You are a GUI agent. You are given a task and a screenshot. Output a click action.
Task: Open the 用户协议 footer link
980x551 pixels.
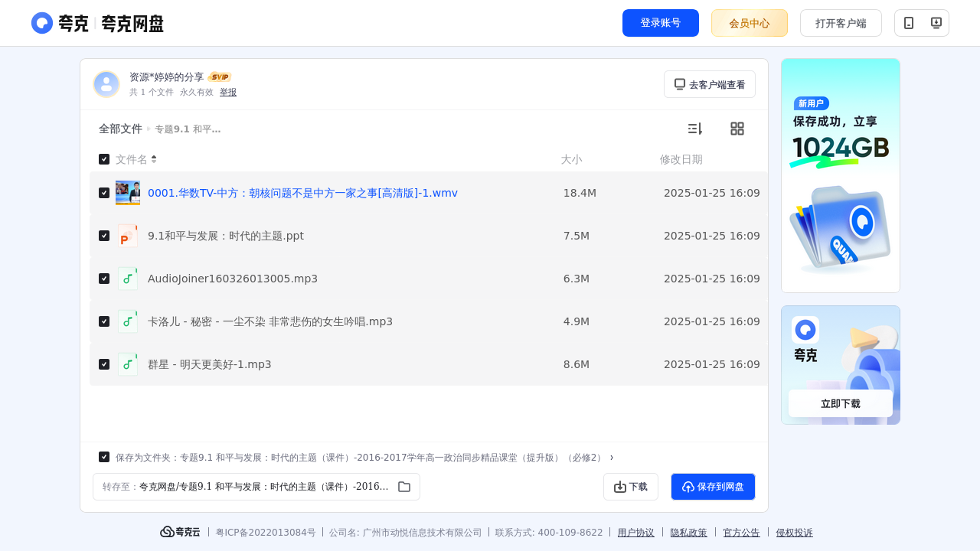(636, 533)
